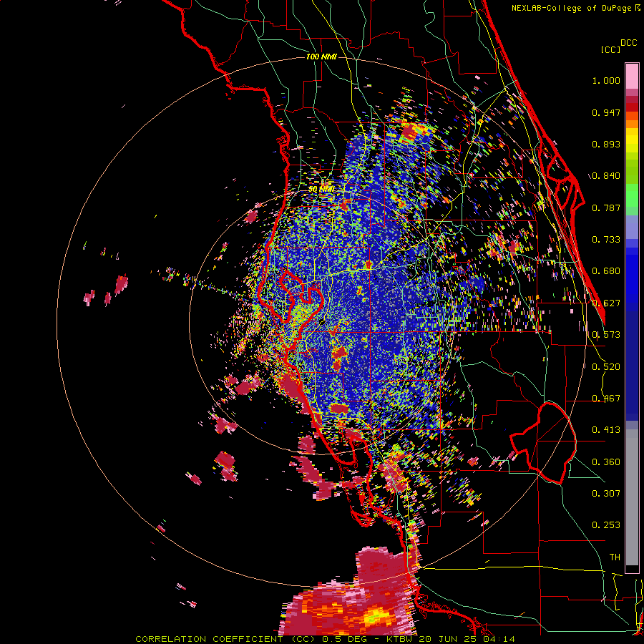
Task: Click the 100 NMI range ring label
Action: (321, 57)
